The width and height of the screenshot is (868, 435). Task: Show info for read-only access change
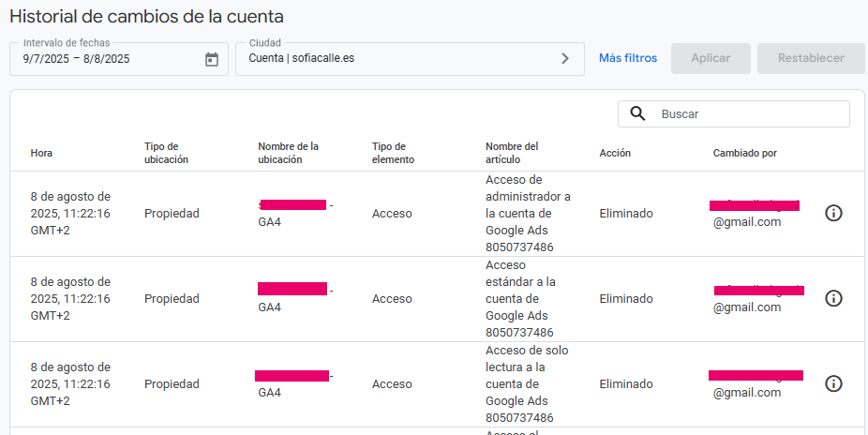click(833, 383)
